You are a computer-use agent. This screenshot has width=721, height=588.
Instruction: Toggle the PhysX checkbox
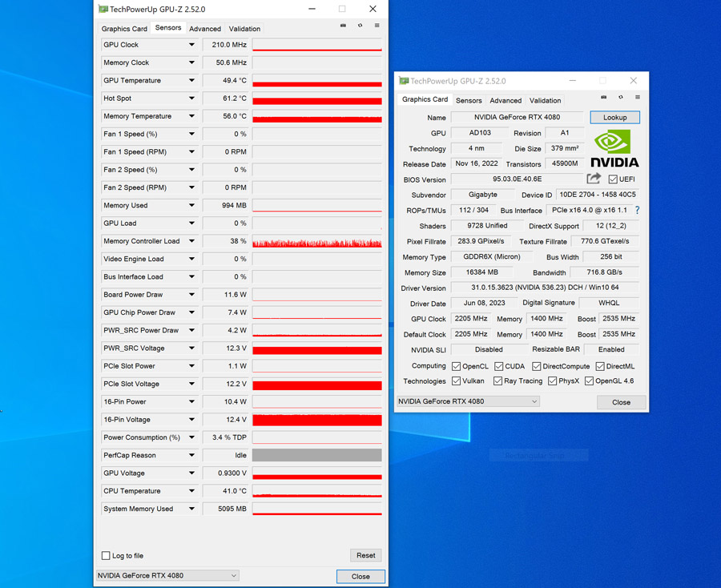coord(552,381)
